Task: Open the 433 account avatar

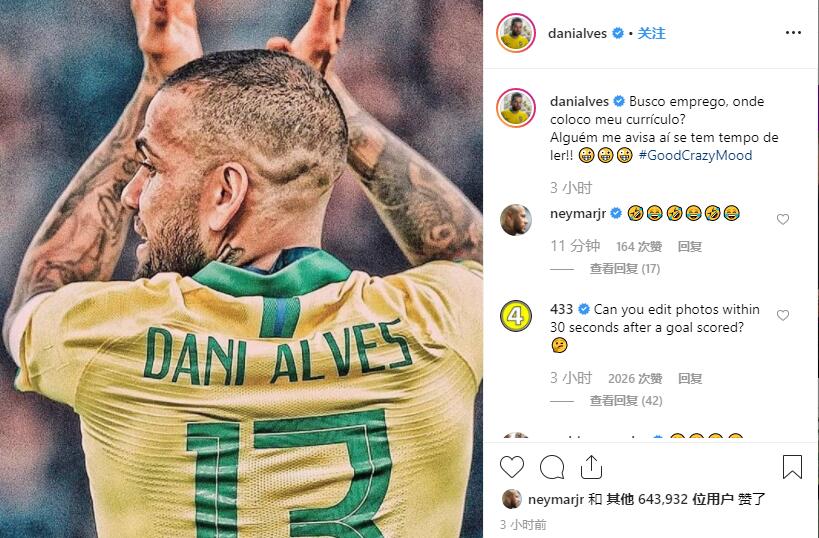Action: pyautogui.click(x=516, y=316)
